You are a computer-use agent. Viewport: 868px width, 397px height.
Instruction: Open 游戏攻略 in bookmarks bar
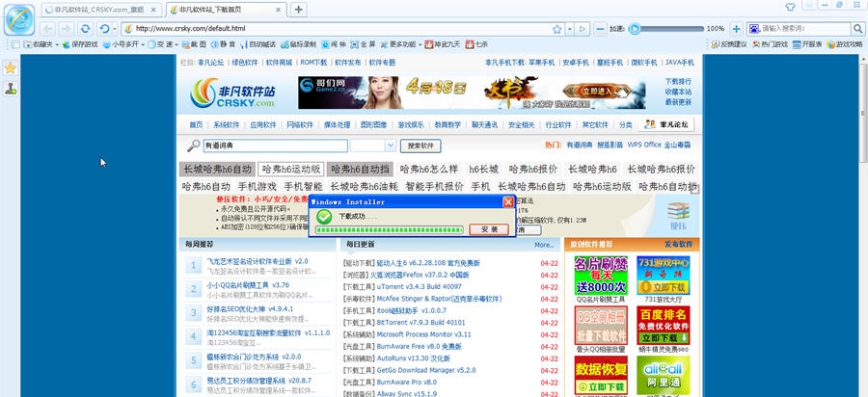click(845, 44)
